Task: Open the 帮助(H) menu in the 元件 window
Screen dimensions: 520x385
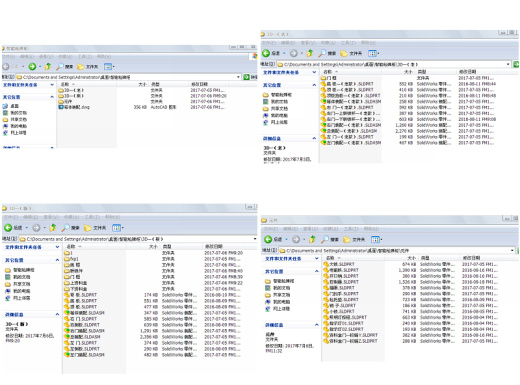Action: pyautogui.click(x=371, y=229)
